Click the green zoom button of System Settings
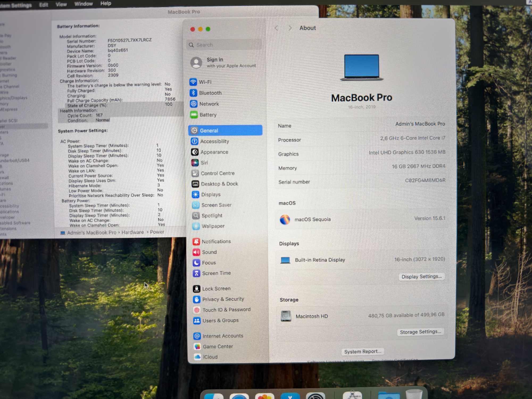The height and width of the screenshot is (399, 532). pos(208,29)
